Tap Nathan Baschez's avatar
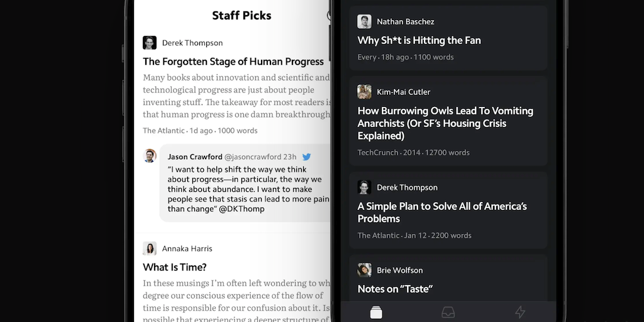 pos(364,21)
